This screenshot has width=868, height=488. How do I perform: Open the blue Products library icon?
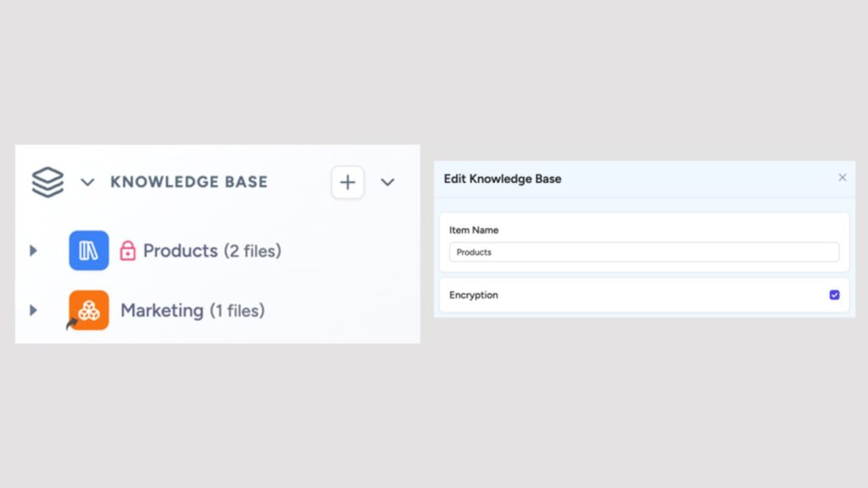(x=88, y=250)
